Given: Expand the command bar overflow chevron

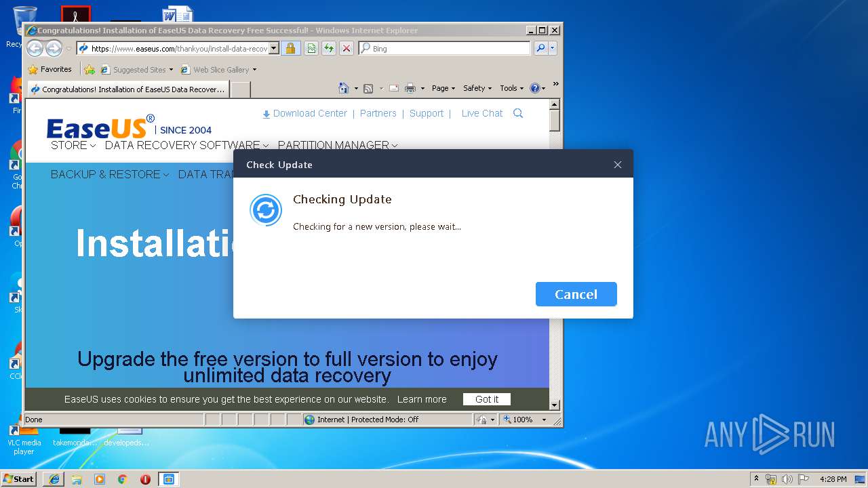Looking at the screenshot, I should pos(555,84).
